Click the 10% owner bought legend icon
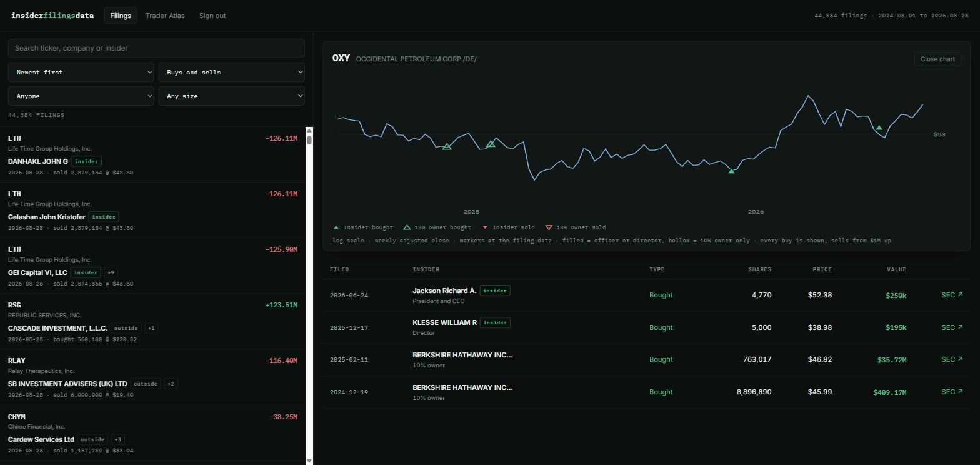The height and width of the screenshot is (465, 980). (407, 227)
